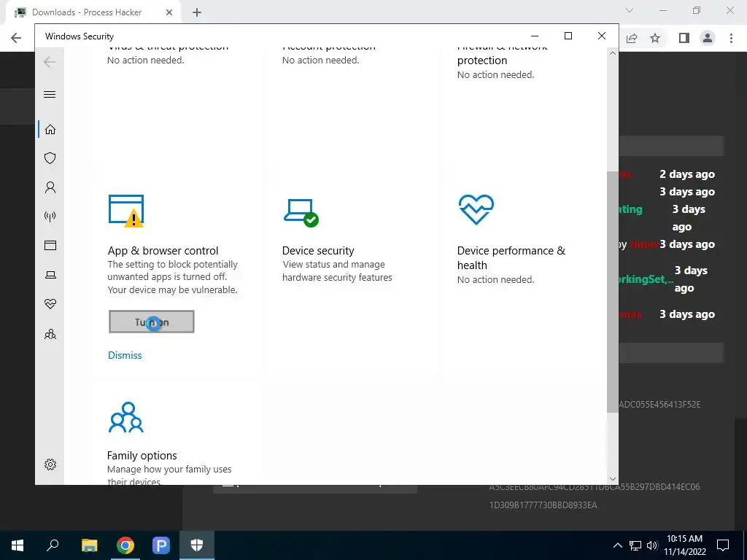747x560 pixels.
Task: Open the notification center icon
Action: coord(723,545)
